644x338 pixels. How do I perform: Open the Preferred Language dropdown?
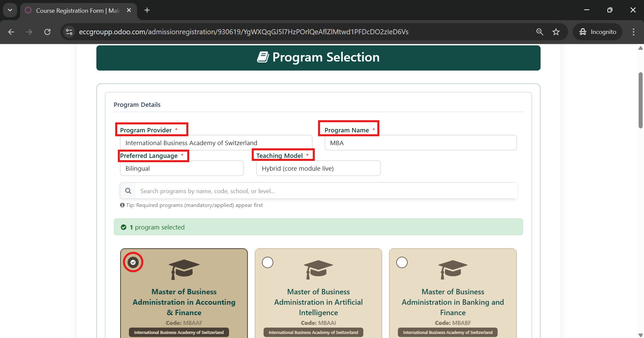point(182,168)
